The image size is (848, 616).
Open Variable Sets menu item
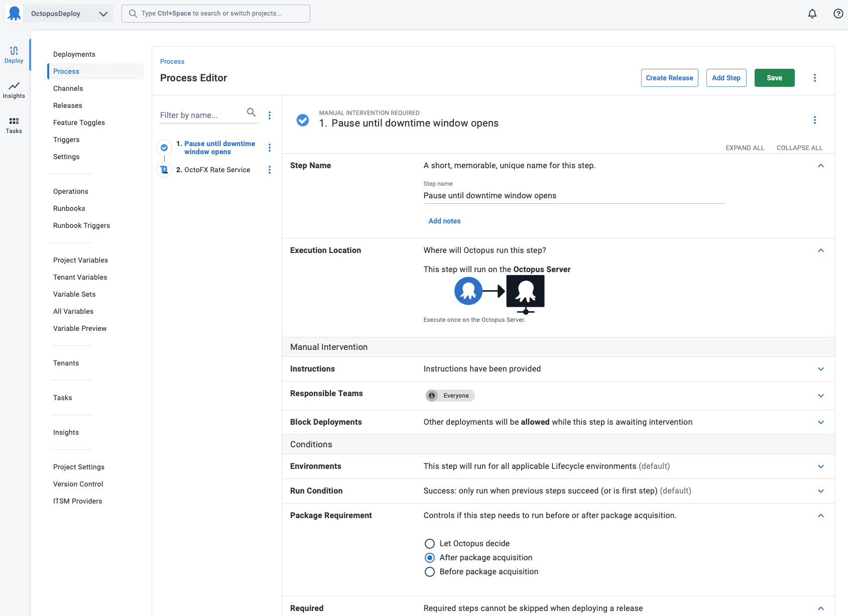tap(74, 294)
